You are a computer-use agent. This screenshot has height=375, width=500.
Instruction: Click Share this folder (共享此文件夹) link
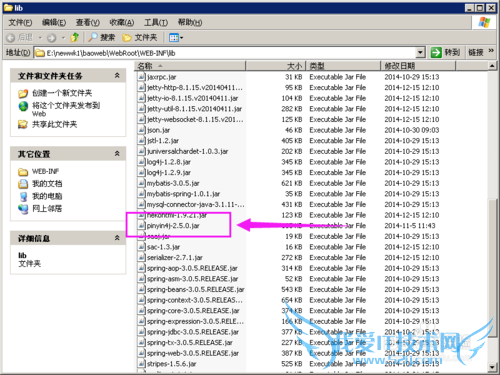coord(54,124)
